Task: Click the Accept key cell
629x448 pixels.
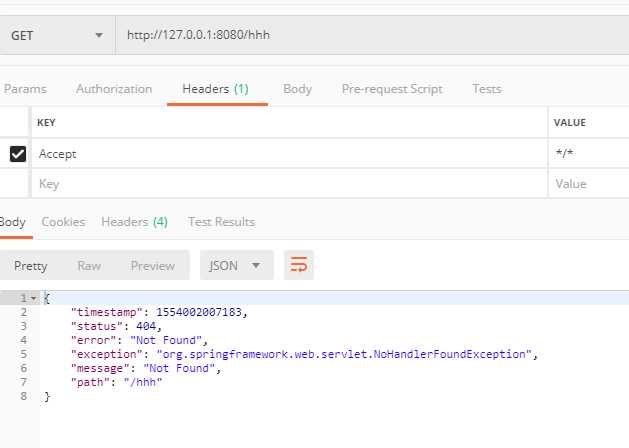Action: tap(289, 154)
